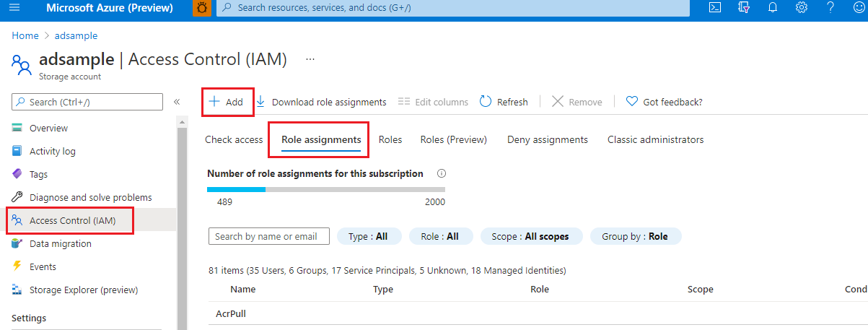Click the feedback smiley icon
Screen dimensions: 868x330
[x=859, y=8]
